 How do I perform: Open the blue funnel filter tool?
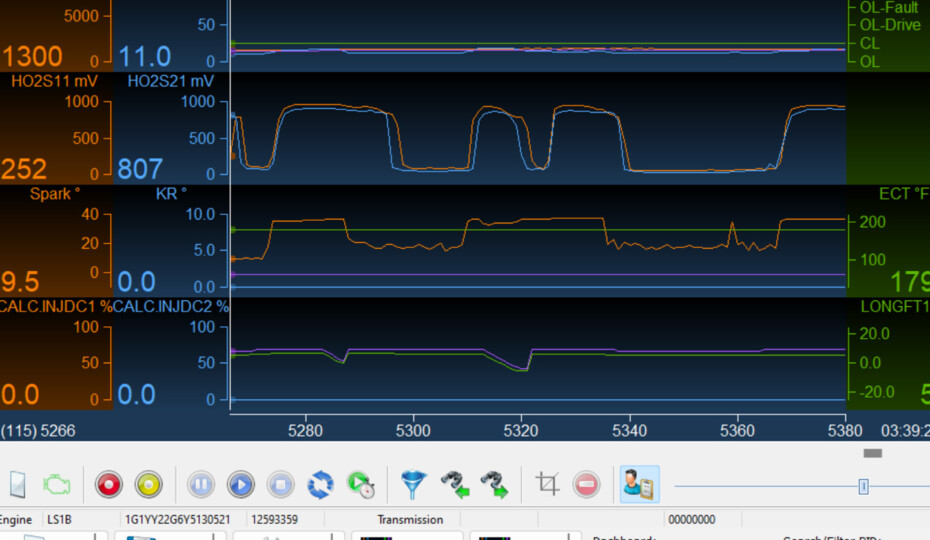click(x=413, y=485)
